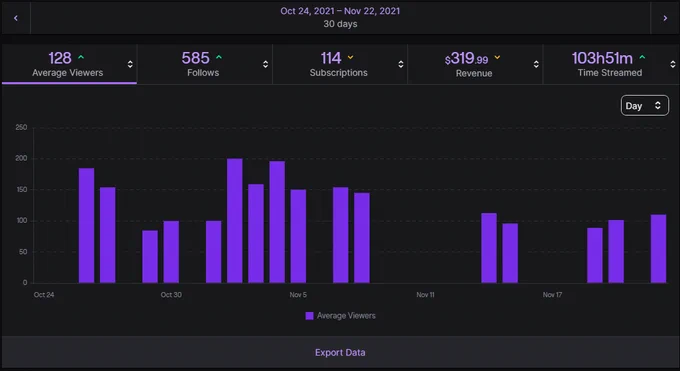
Task: Click green up trend arrow beside 128
Action: pos(81,57)
